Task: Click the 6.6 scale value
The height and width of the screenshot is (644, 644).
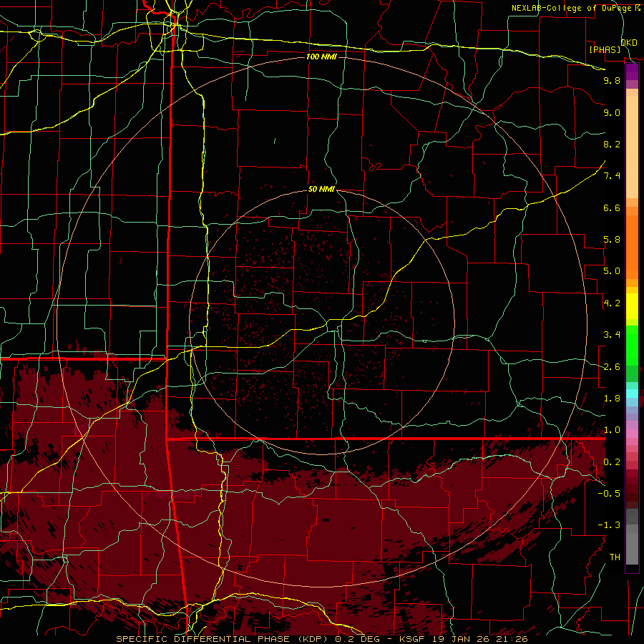Action: 612,208
